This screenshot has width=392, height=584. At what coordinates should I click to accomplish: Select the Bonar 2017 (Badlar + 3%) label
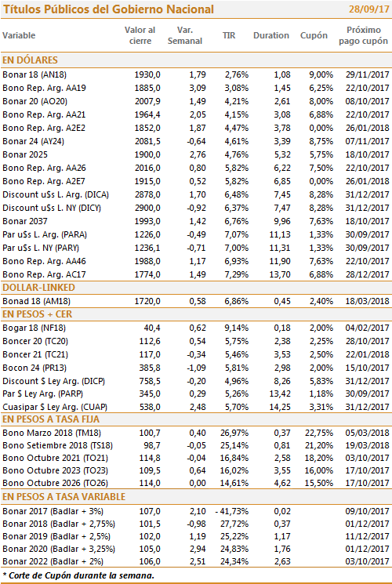[x=53, y=511]
